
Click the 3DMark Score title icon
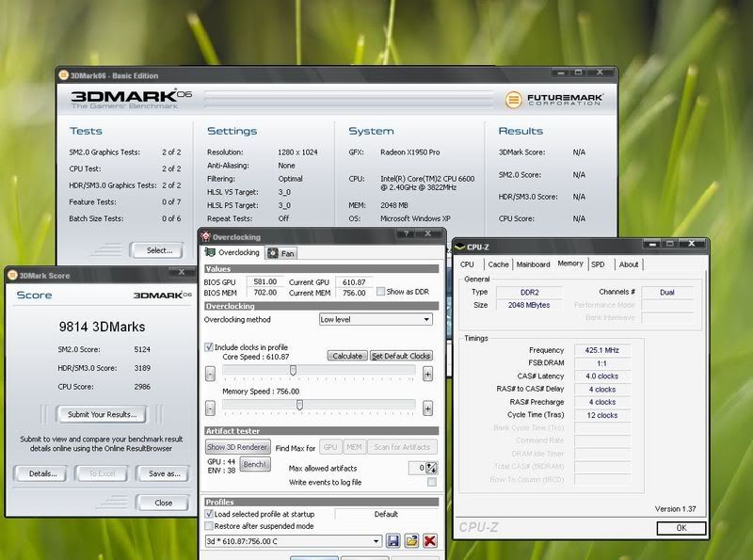12,275
